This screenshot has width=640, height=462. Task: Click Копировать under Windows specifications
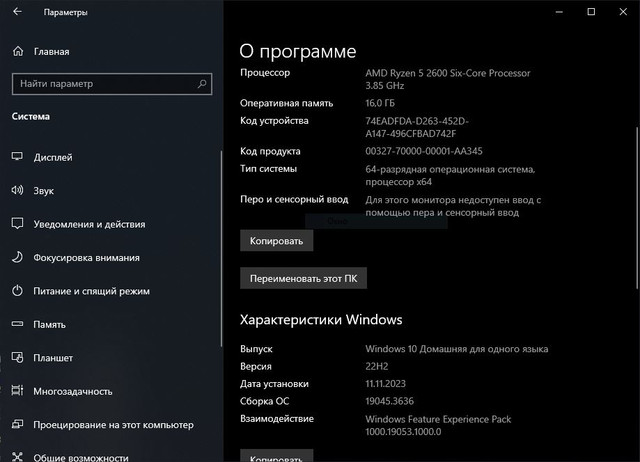tap(276, 456)
